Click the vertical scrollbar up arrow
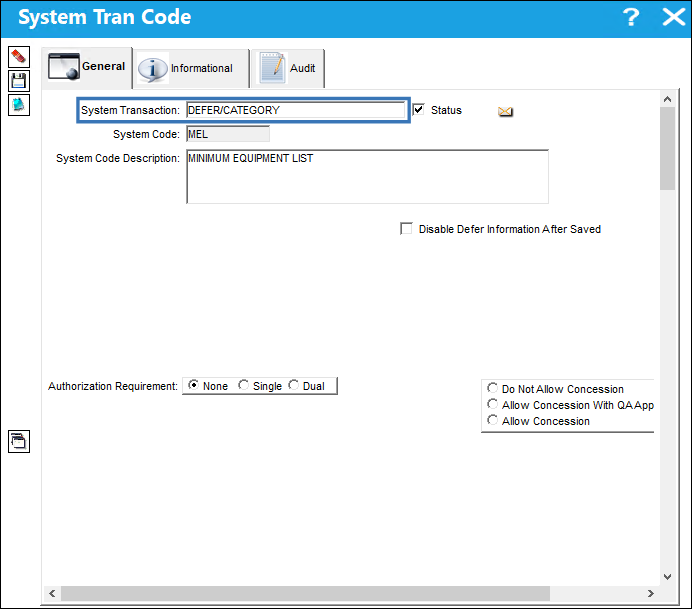Viewport: 692px width, 609px height. coord(667,99)
